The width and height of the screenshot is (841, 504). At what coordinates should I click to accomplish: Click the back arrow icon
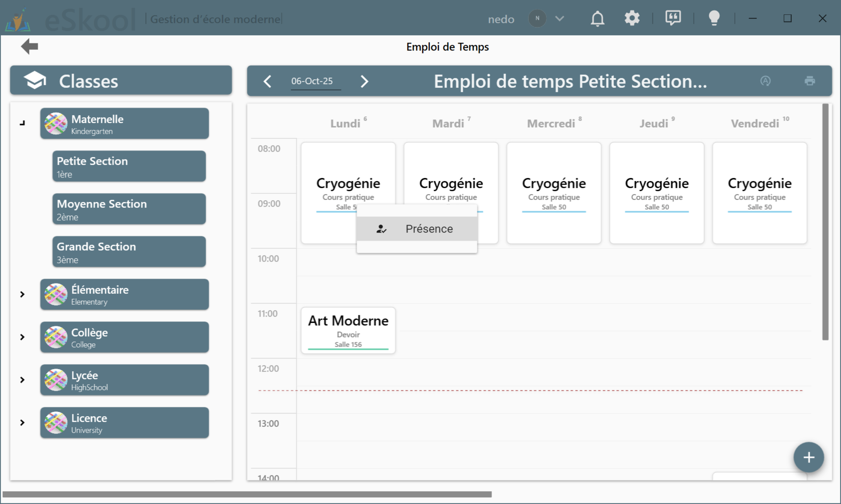[29, 46]
